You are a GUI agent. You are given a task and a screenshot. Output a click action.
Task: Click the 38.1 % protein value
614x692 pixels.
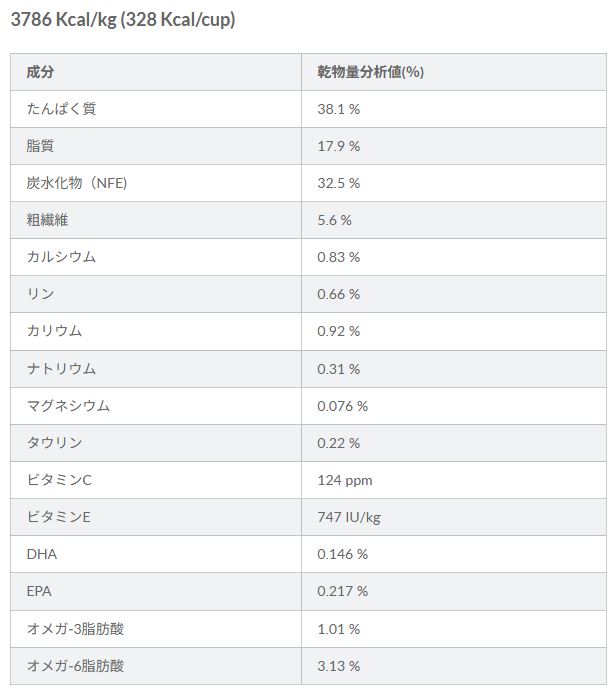tap(339, 109)
